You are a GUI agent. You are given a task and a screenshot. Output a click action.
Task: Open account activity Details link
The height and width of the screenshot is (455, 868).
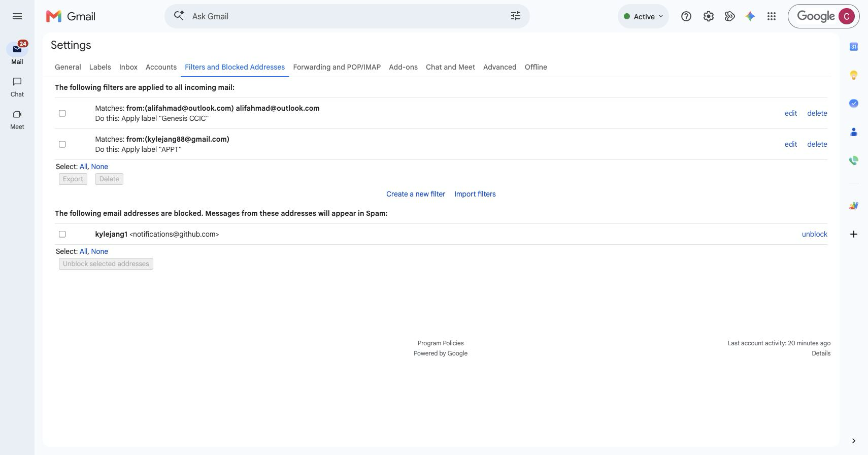(821, 353)
